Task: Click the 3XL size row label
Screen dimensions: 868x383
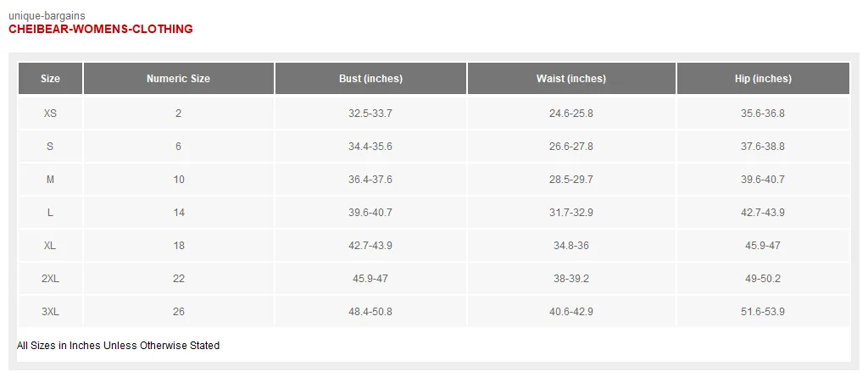Action: [x=50, y=312]
